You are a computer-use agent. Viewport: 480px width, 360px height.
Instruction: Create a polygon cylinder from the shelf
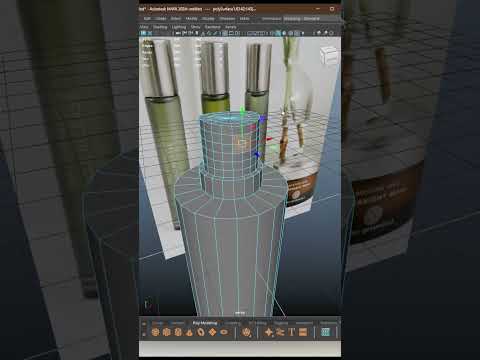pos(178,332)
